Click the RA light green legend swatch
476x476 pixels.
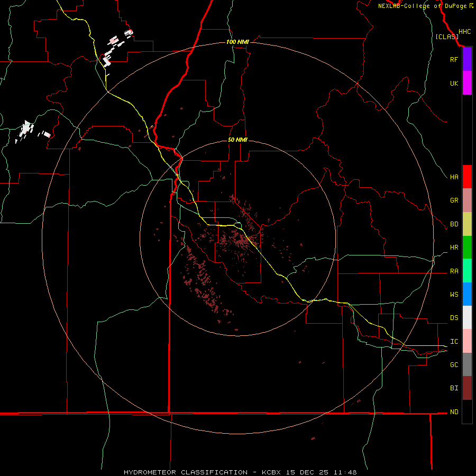tap(467, 271)
